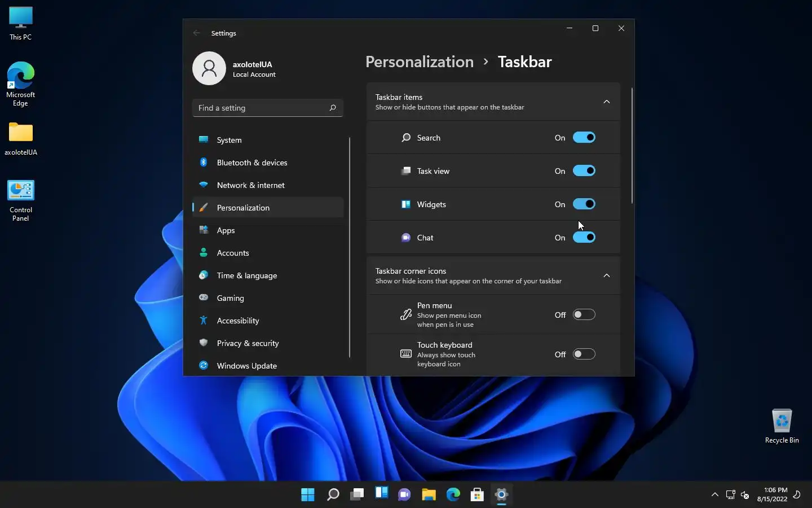Collapse the Taskbar items section
This screenshot has width=812, height=508.
(607, 102)
